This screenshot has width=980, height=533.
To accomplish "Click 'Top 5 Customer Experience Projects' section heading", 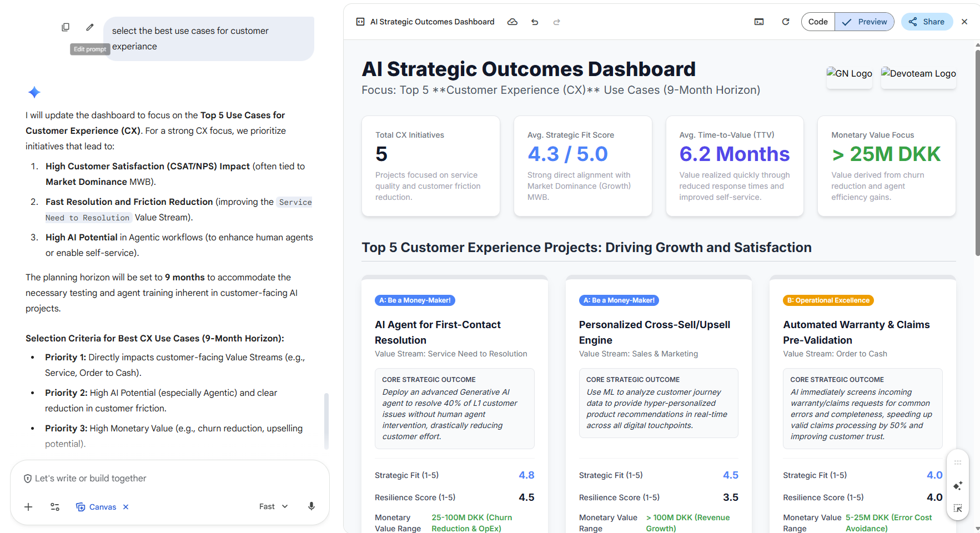I will coord(586,248).
